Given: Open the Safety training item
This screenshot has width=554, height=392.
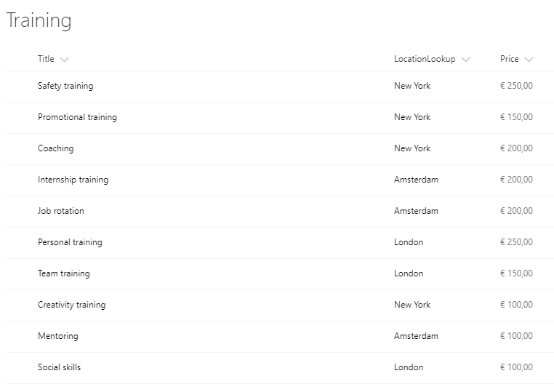Looking at the screenshot, I should click(65, 86).
